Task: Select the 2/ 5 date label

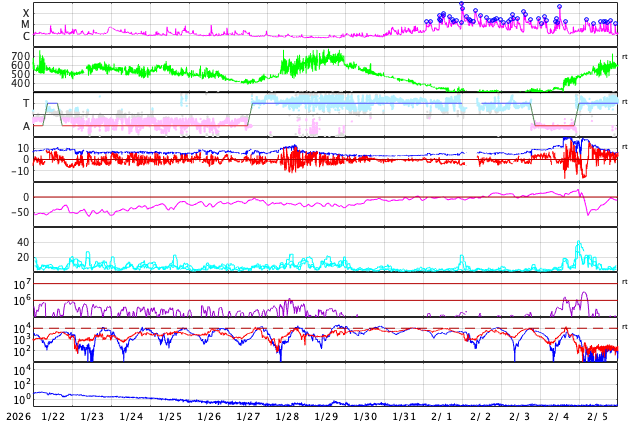Action: click(597, 416)
